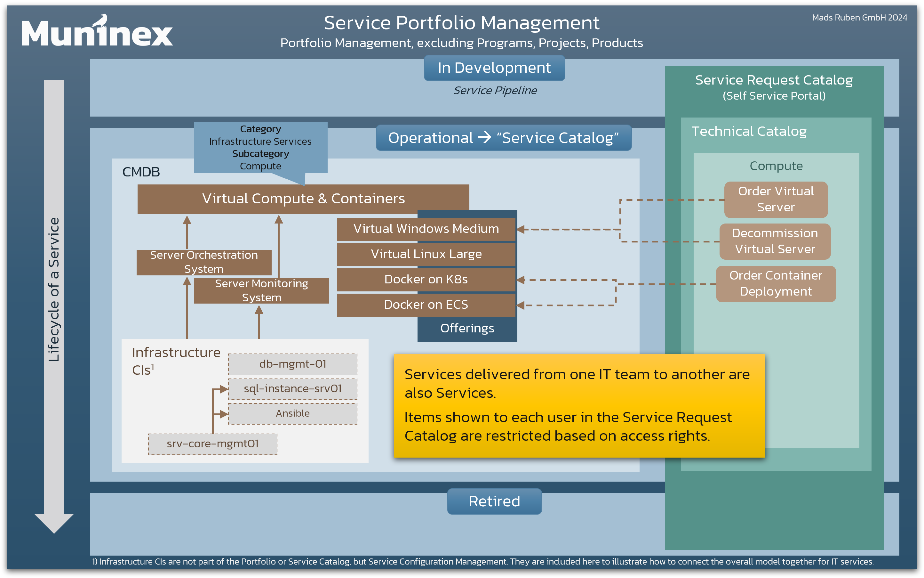Click the CMDB label
Image resolution: width=924 pixels, height=578 pixels.
[141, 172]
